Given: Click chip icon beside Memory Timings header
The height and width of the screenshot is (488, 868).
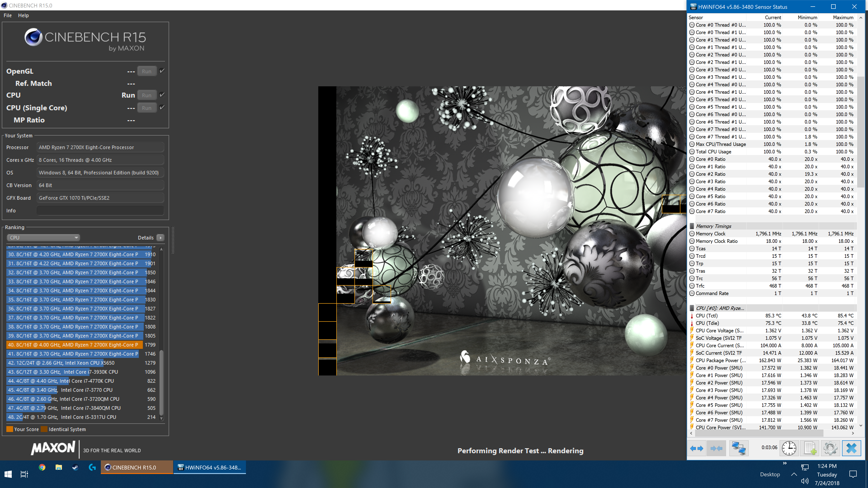Looking at the screenshot, I should coord(692,226).
